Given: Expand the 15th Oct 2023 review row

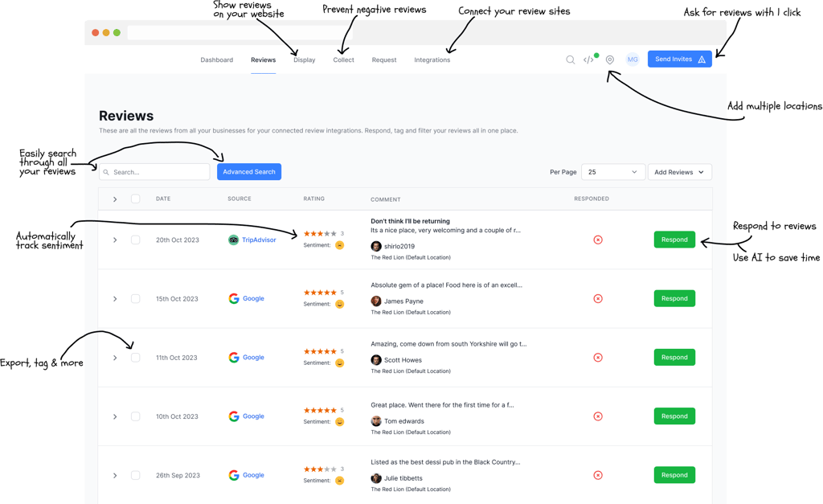Looking at the screenshot, I should click(115, 299).
